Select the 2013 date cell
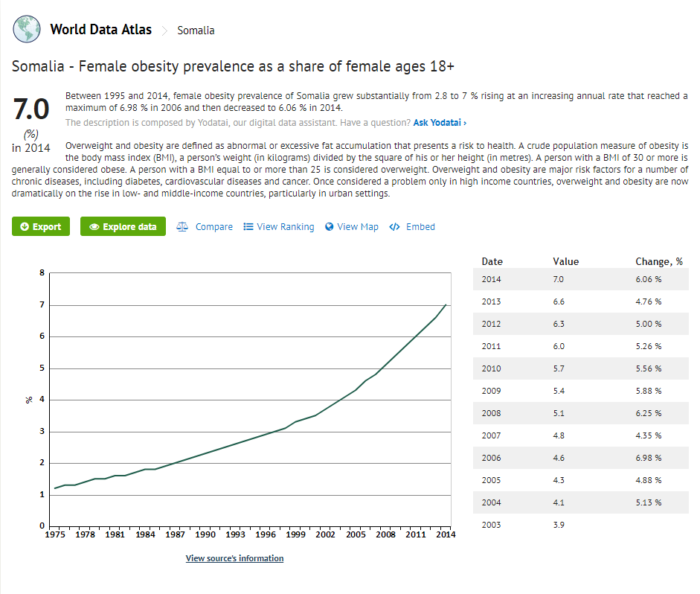 click(x=491, y=301)
